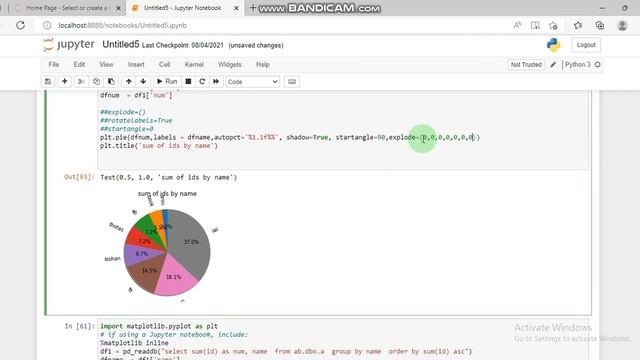Image resolution: width=640 pixels, height=360 pixels.
Task: Click the plt.pie code line
Action: pyautogui.click(x=290, y=138)
